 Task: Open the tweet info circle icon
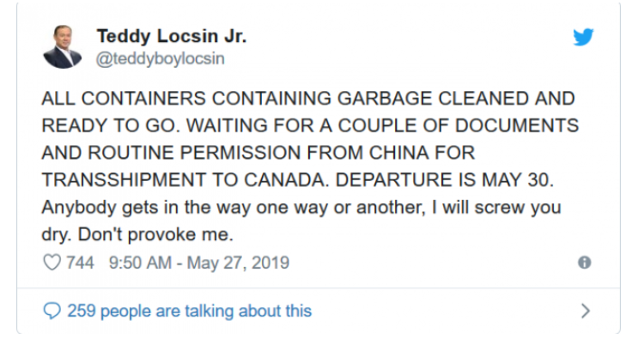(584, 263)
